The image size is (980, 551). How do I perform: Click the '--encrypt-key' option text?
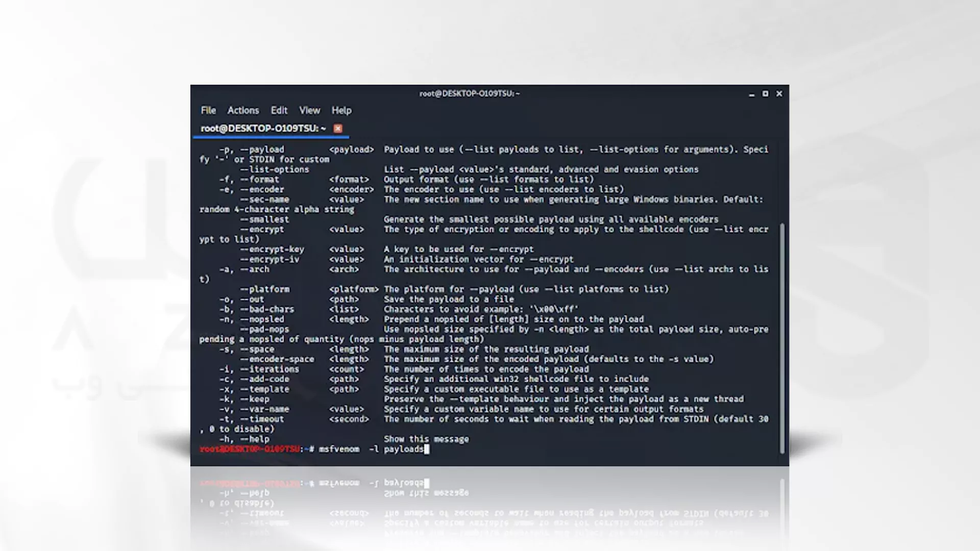point(272,249)
